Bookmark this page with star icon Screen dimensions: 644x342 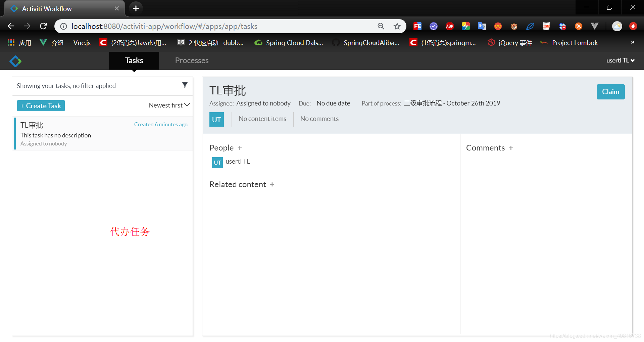click(x=397, y=26)
